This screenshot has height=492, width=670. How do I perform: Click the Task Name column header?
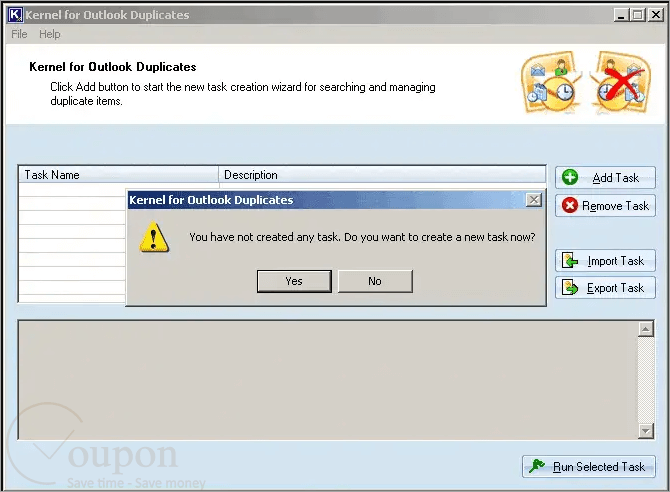tap(118, 175)
